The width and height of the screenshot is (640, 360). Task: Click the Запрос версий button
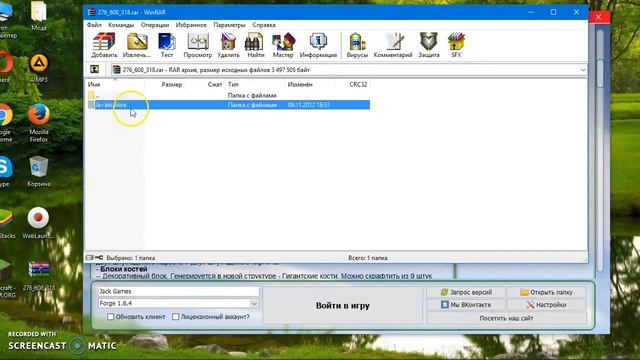[466, 292]
